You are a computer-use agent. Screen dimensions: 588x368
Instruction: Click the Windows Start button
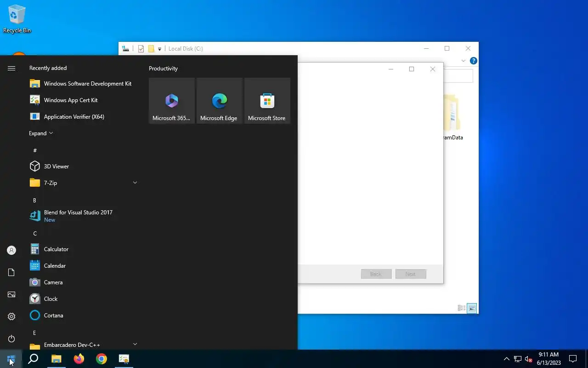point(11,359)
